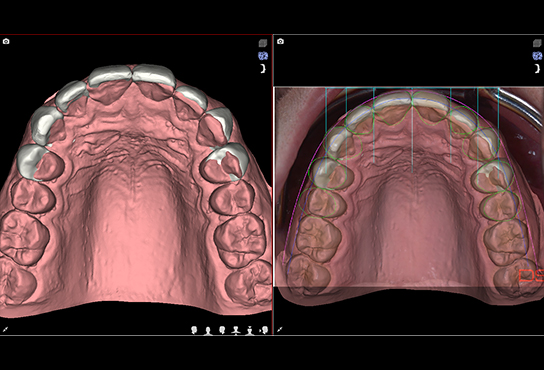Switch to the front-facing bust view orientation
The width and height of the screenshot is (544, 370).
pos(208,331)
